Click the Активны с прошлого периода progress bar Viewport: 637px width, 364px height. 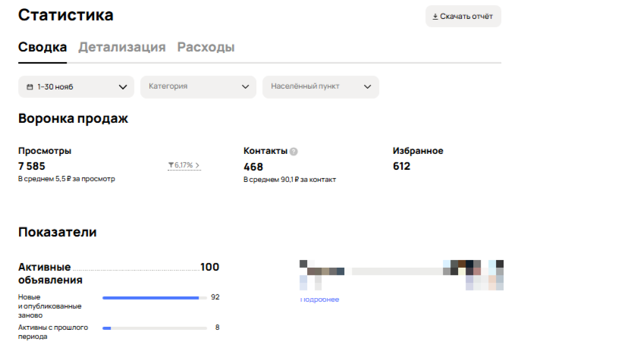154,328
